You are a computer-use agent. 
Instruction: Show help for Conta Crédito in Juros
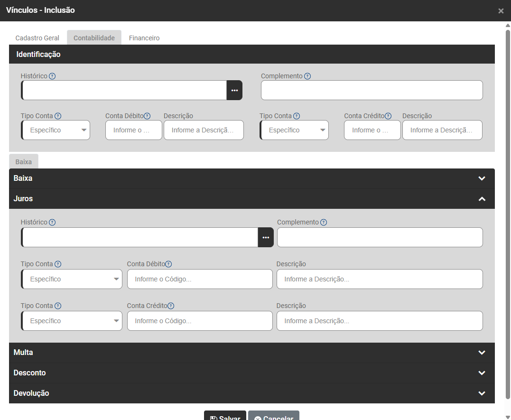click(x=170, y=306)
